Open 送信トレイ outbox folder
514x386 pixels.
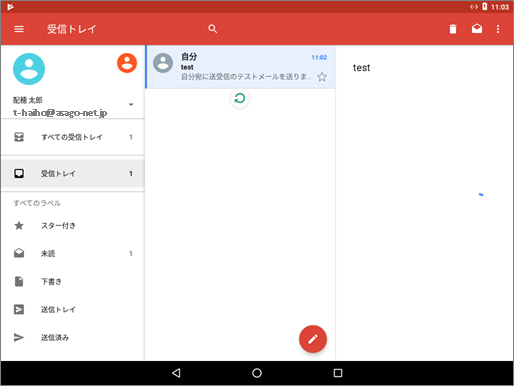coord(73,310)
